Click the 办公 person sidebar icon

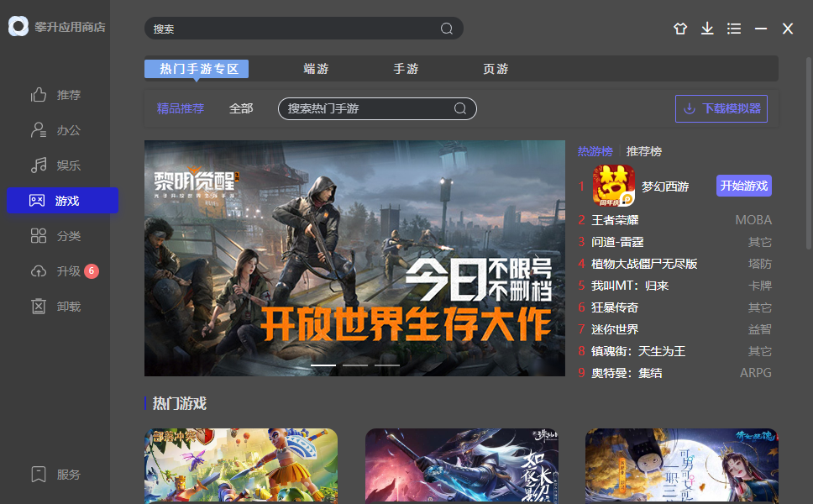click(39, 129)
